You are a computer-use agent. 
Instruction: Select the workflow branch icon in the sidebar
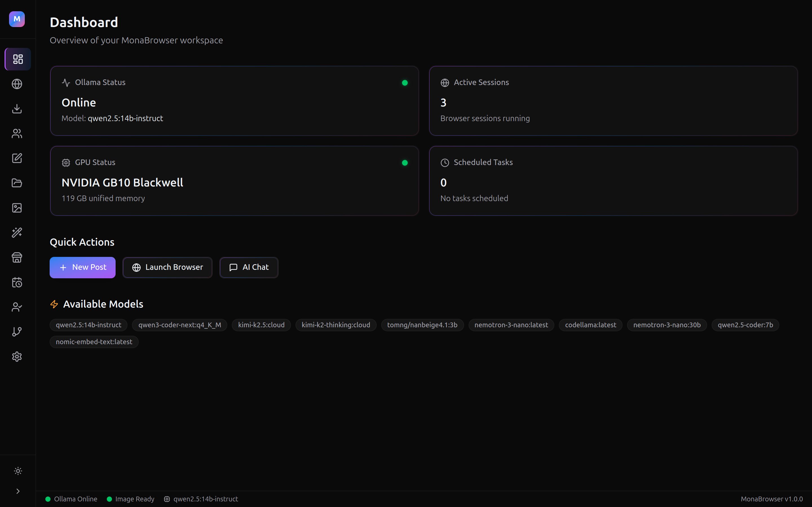(x=17, y=332)
